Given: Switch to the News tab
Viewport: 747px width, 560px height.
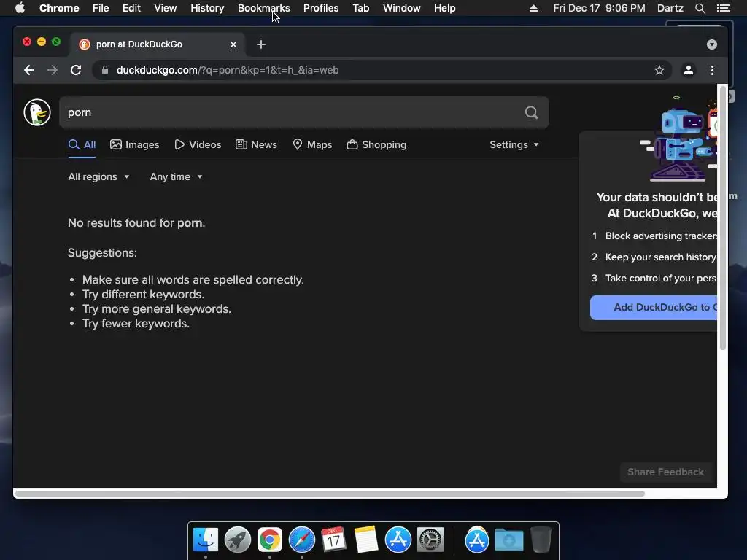Looking at the screenshot, I should [256, 145].
